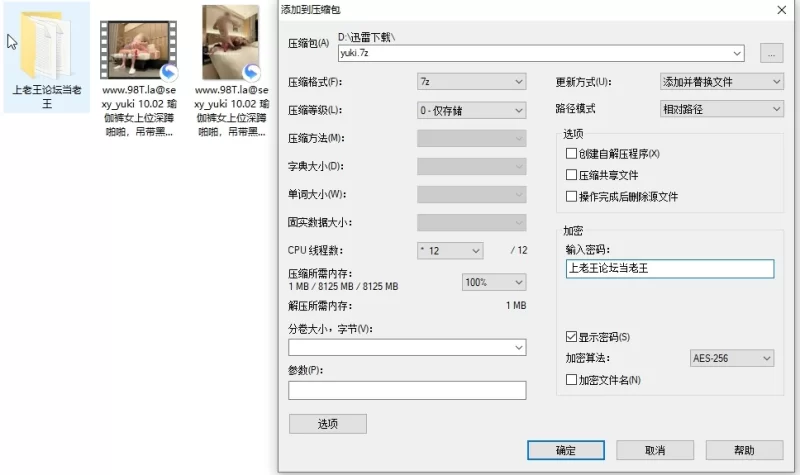Enable the 创建自解压程序 checkbox
The width and height of the screenshot is (800, 475).
point(571,154)
